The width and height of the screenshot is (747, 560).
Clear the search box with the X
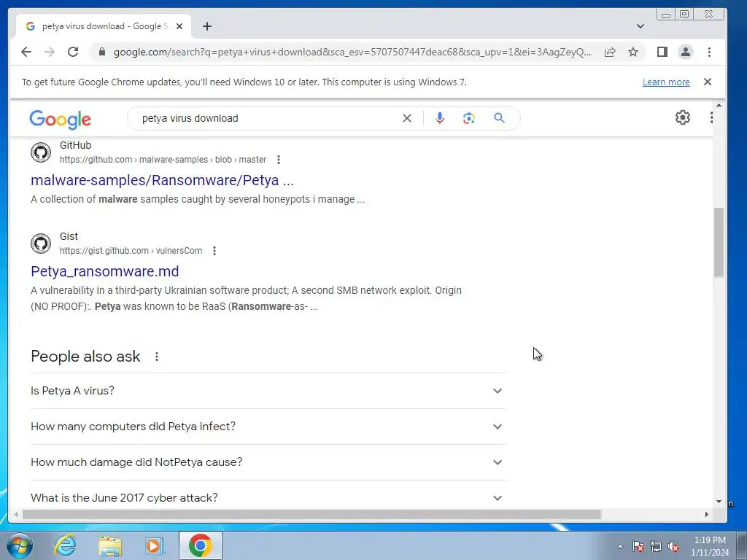coord(407,118)
